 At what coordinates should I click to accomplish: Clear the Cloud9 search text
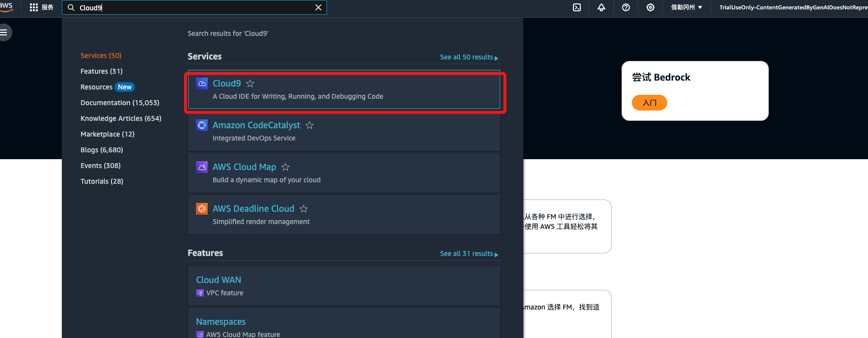318,7
